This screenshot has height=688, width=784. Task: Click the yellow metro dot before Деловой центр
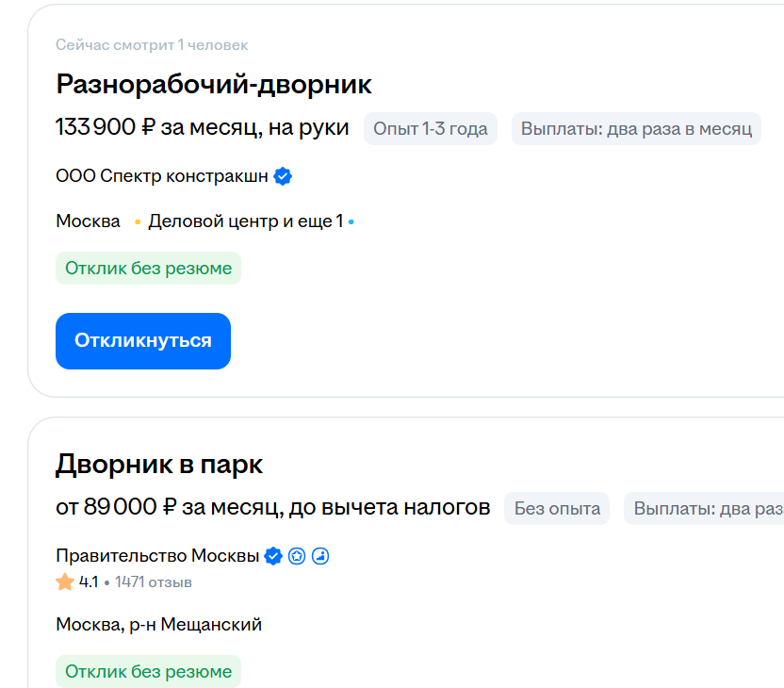coord(138,222)
